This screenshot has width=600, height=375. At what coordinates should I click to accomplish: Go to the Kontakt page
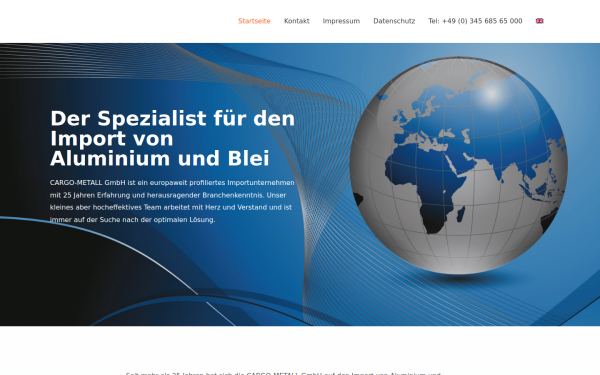pos(297,21)
